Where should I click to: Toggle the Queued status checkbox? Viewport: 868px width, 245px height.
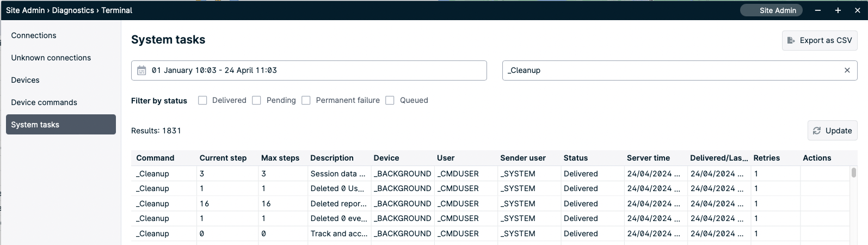tap(390, 100)
